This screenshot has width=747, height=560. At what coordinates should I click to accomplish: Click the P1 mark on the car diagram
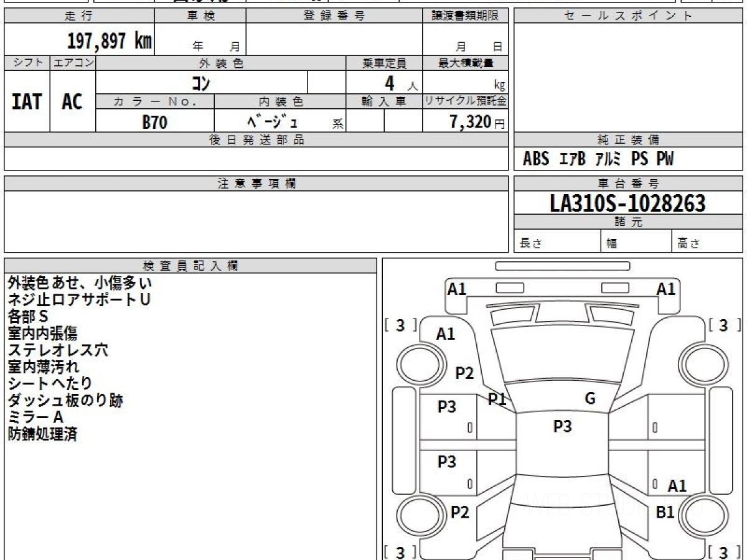[496, 399]
